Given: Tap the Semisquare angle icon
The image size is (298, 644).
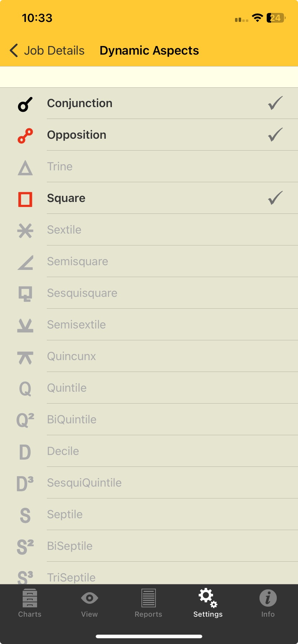Looking at the screenshot, I should tap(26, 262).
